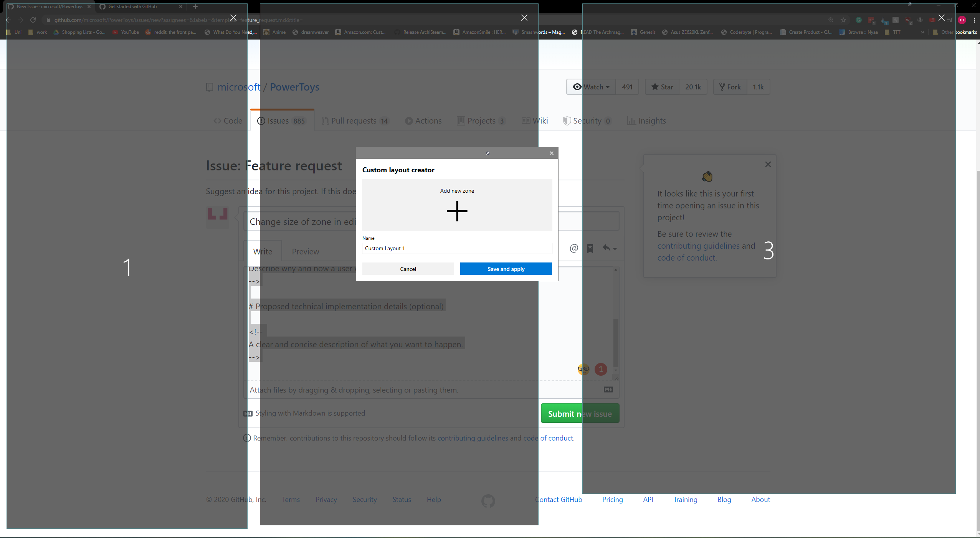Click the issue textarea vertical scrollbar
Image resolution: width=980 pixels, height=538 pixels.
[616, 342]
